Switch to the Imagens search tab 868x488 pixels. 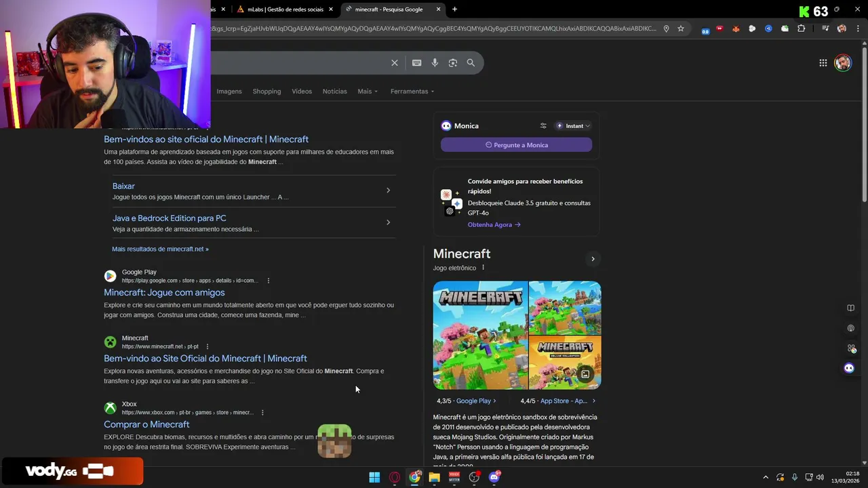[229, 91]
